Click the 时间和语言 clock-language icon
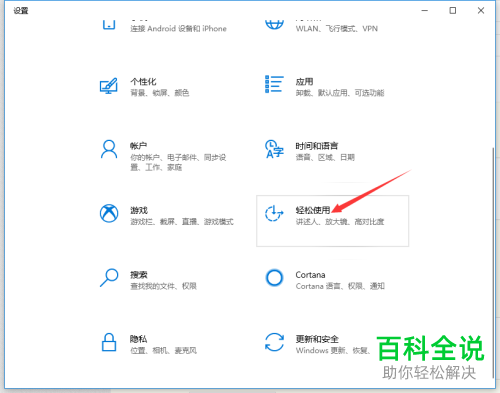500x393 pixels. 274,149
